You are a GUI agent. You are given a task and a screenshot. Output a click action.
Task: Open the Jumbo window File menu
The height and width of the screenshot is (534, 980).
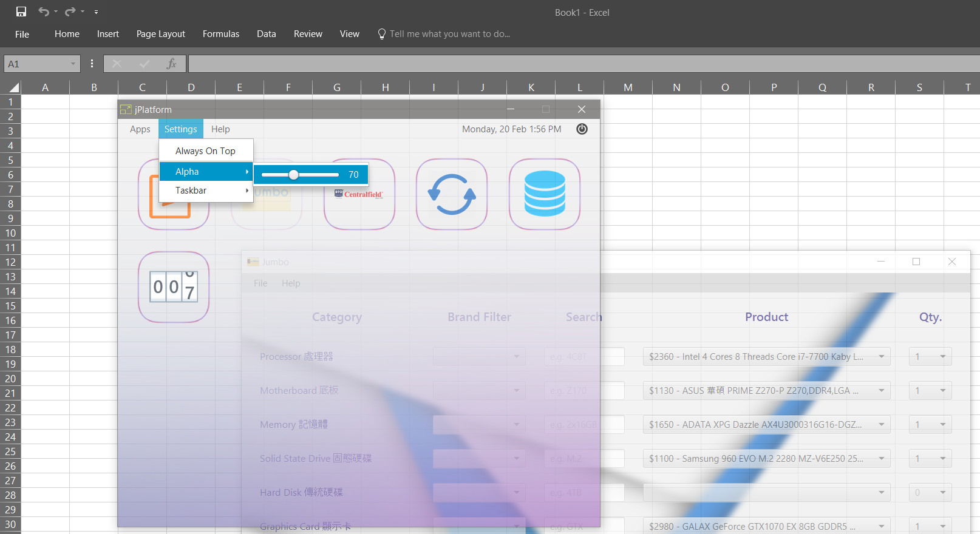pos(260,283)
